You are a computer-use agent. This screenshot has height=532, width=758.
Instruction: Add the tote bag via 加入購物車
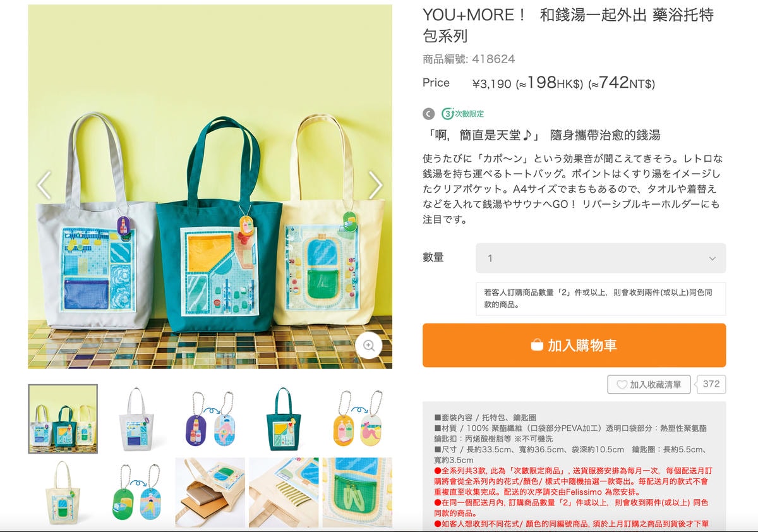tap(574, 345)
